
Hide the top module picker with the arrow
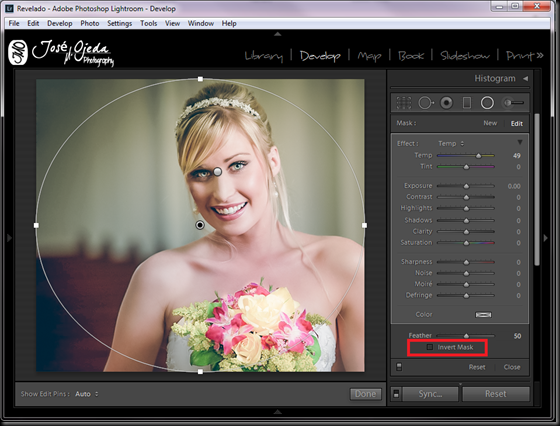click(278, 34)
